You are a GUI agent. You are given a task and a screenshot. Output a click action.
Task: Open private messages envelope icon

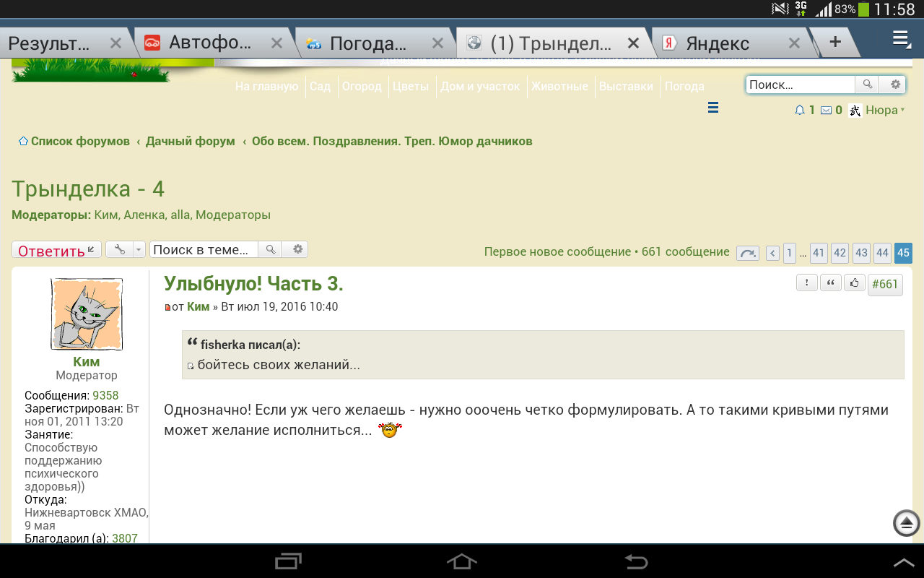coord(826,111)
